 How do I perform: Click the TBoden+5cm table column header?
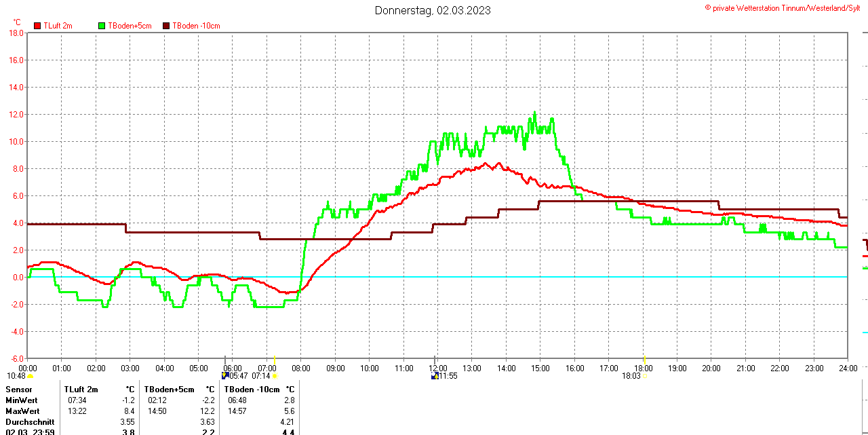coord(169,390)
